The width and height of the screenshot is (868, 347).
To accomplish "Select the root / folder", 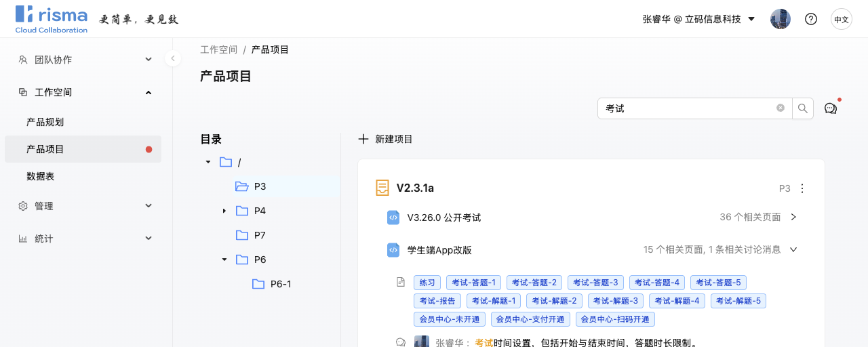I will (x=231, y=162).
